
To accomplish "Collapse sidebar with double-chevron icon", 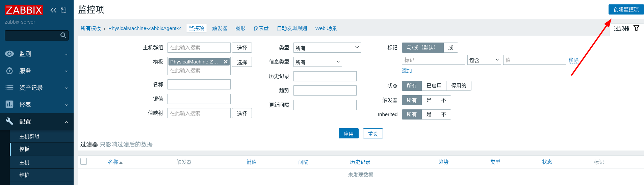I will click(x=53, y=10).
